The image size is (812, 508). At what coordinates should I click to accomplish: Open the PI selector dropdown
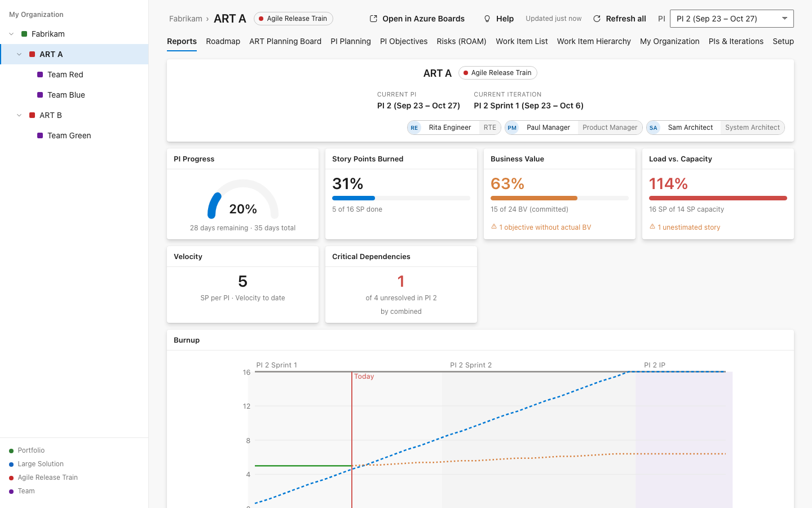(732, 19)
